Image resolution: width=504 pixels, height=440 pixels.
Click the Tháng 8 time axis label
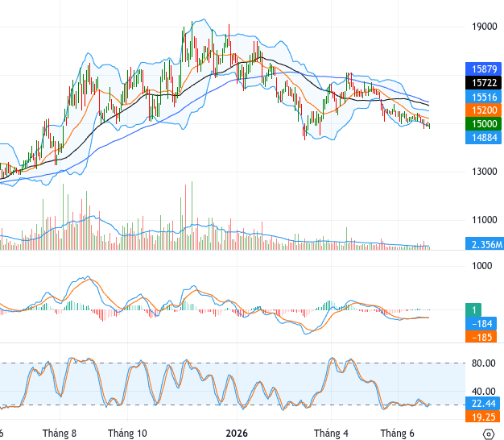(x=60, y=434)
